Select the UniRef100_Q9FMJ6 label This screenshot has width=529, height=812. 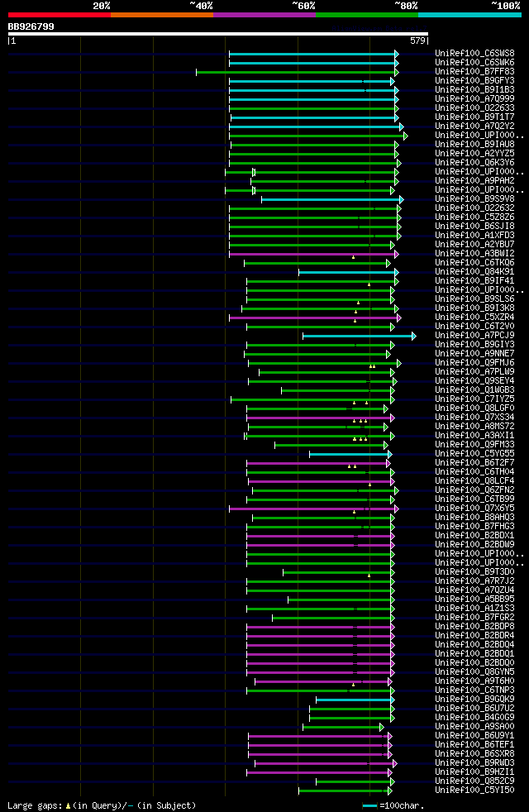474,363
